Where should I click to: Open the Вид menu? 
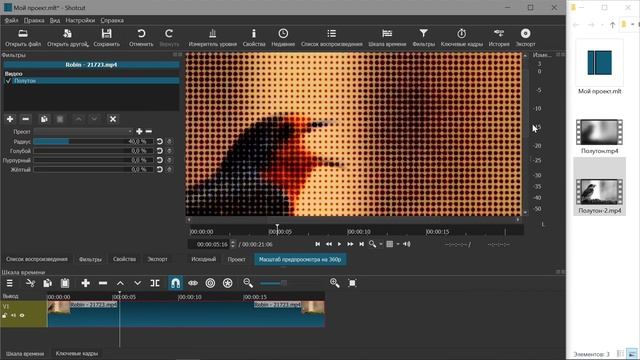tap(55, 20)
